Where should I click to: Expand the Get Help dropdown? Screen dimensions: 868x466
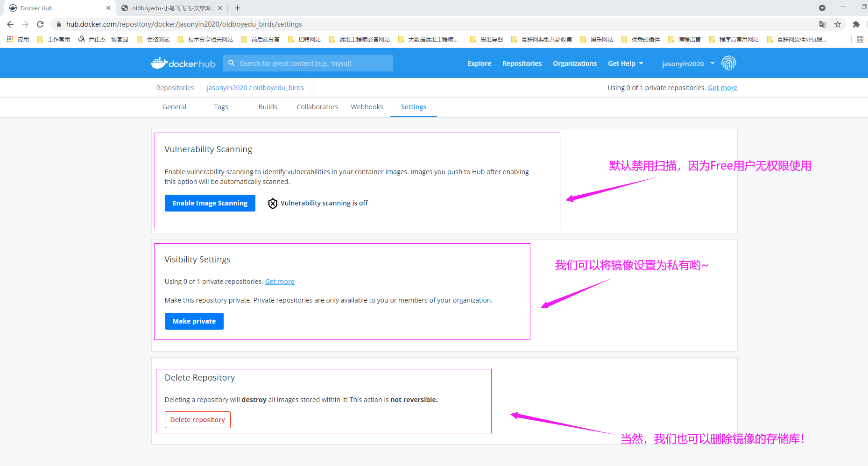pos(625,64)
